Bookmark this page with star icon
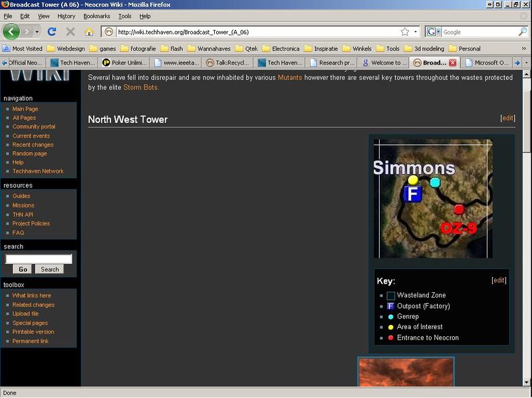 (404, 31)
